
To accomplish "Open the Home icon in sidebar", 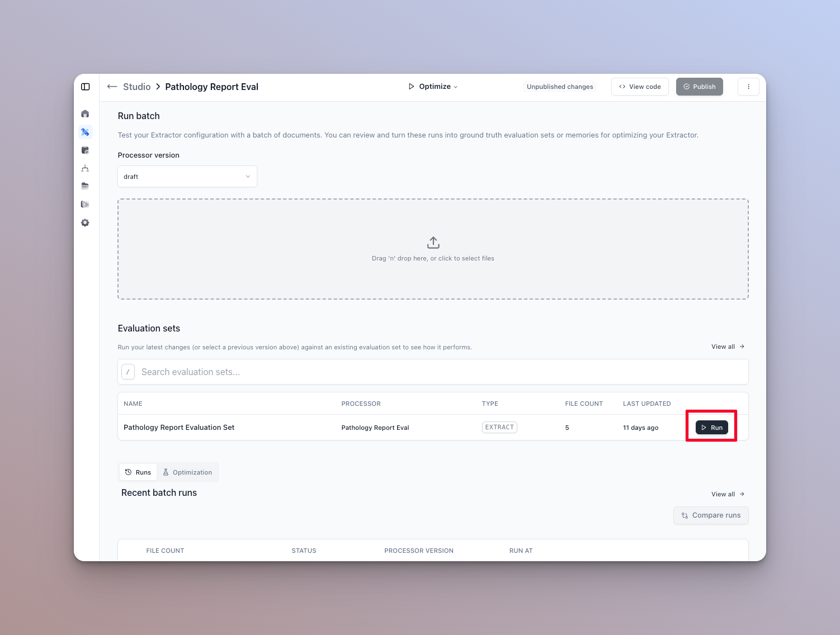I will (85, 114).
